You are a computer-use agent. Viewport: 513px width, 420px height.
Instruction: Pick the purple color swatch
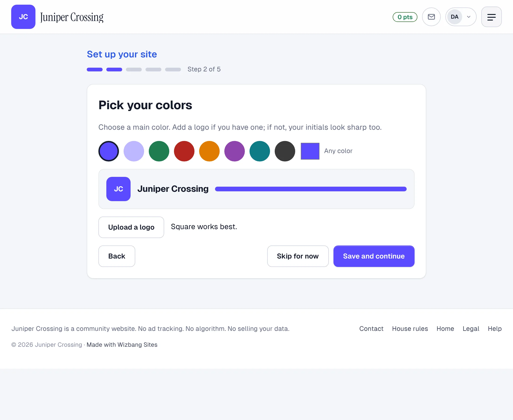(x=234, y=151)
